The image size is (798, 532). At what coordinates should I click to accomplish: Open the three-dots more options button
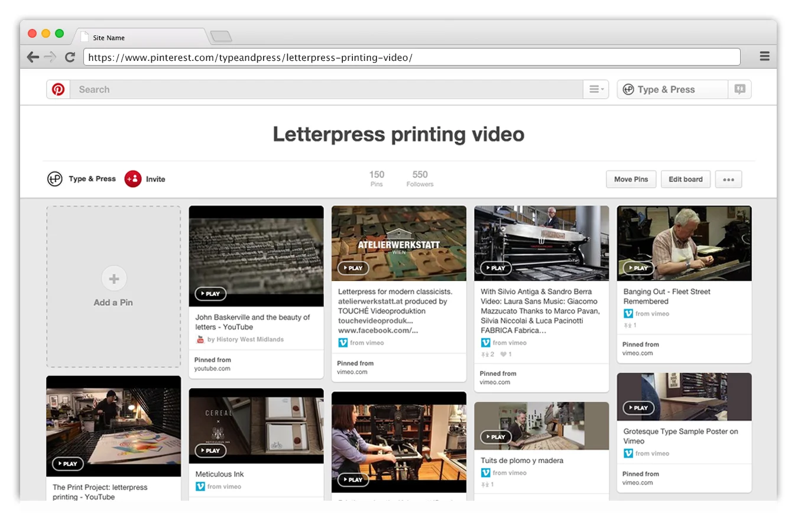pos(728,179)
